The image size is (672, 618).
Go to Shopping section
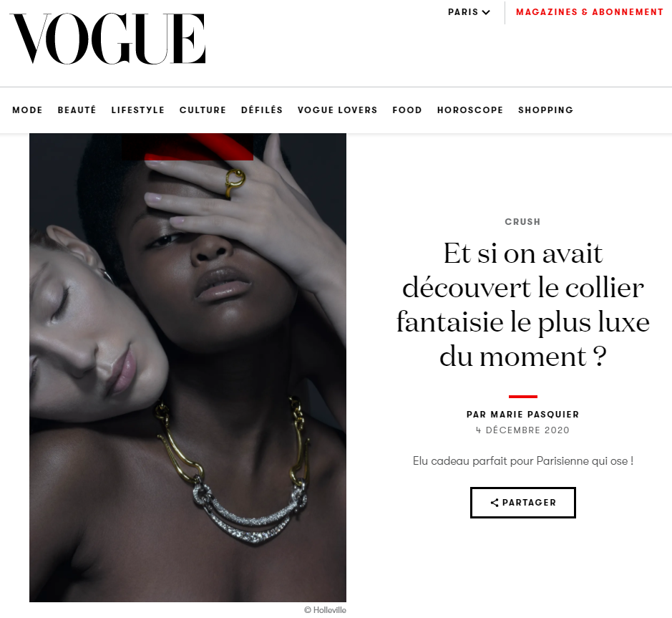[x=545, y=110]
